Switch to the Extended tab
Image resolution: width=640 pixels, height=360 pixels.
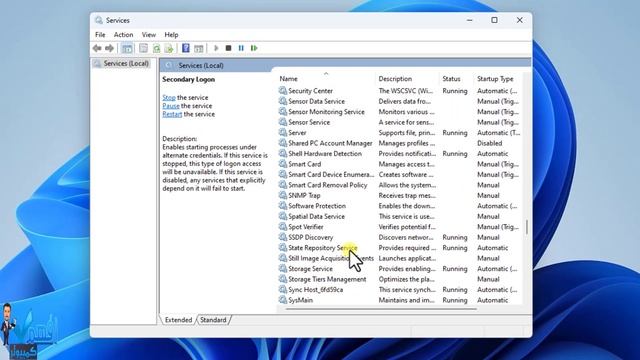(178, 320)
